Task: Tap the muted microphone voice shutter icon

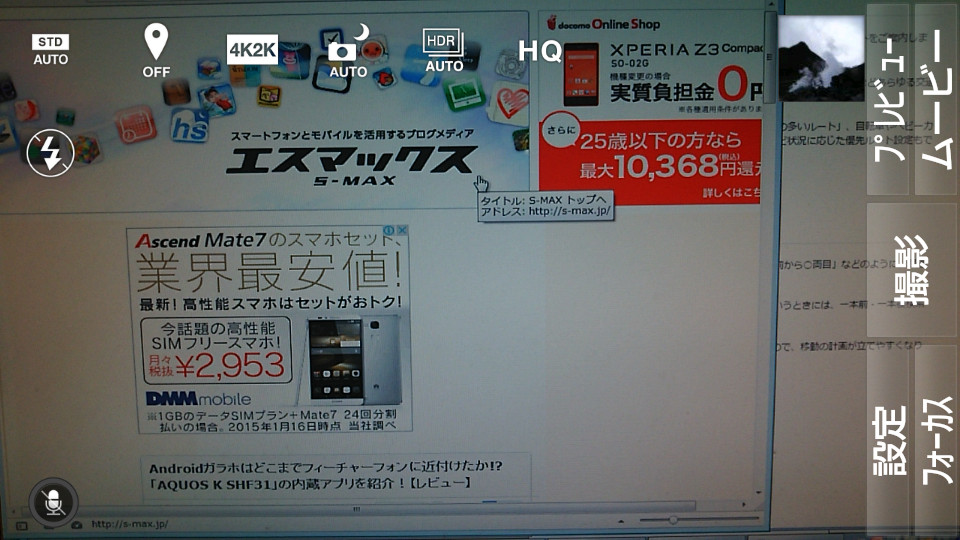Action: click(53, 502)
